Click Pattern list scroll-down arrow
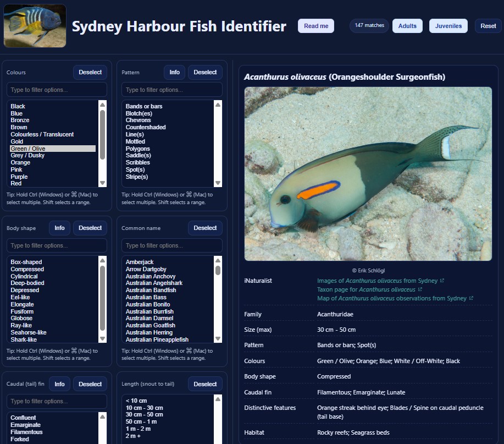 coord(218,183)
